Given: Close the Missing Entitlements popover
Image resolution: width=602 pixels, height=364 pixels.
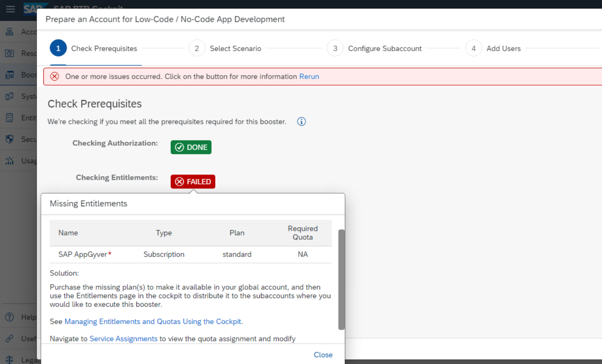Looking at the screenshot, I should point(323,355).
